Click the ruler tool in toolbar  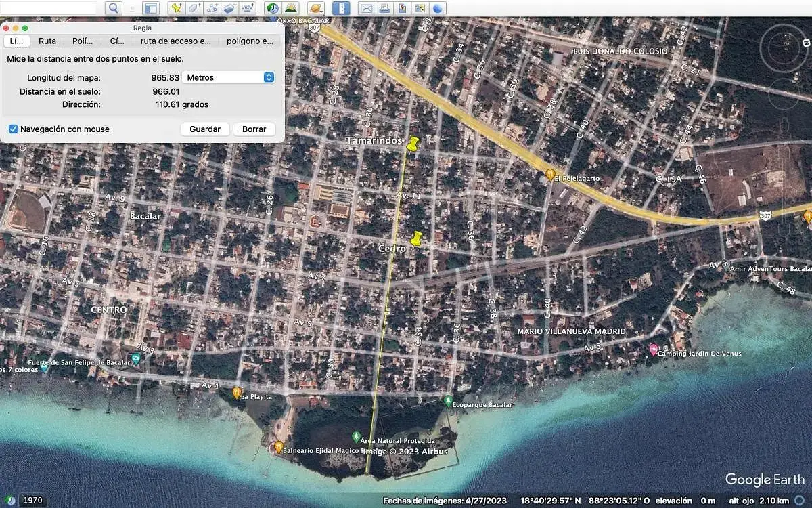(341, 8)
